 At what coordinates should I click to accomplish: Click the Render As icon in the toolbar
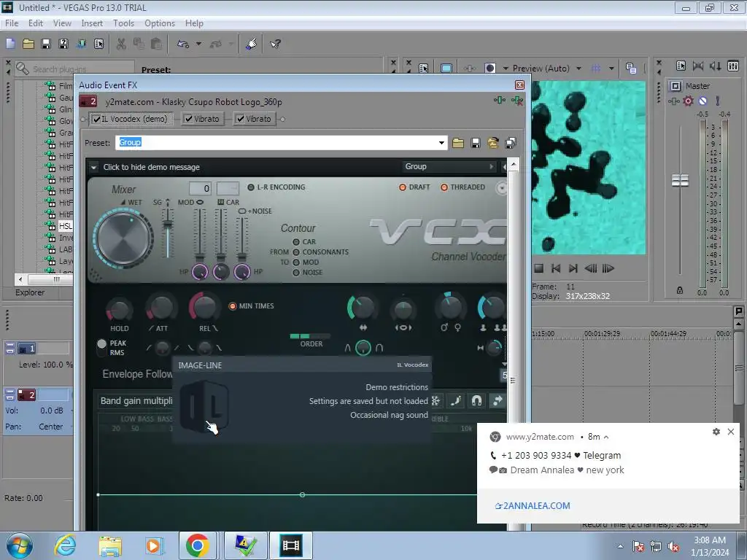pos(82,44)
